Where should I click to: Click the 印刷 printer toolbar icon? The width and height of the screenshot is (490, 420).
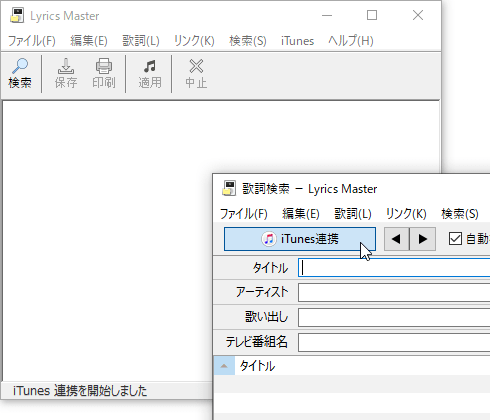coord(104,66)
